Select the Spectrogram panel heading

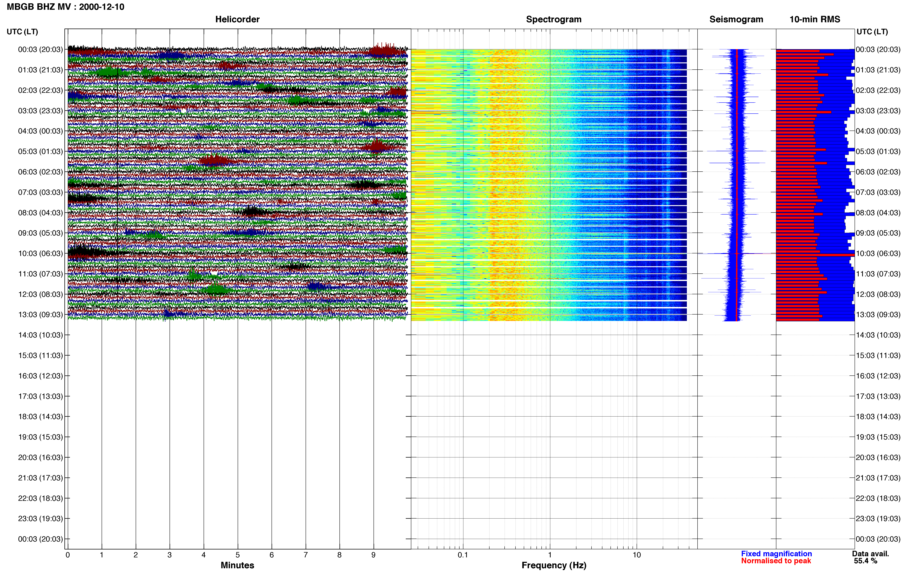click(554, 19)
